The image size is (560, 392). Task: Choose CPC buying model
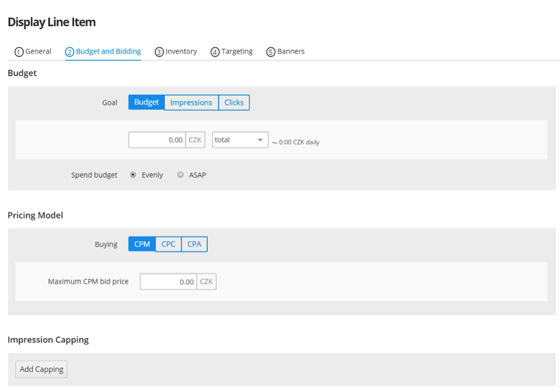click(x=168, y=244)
